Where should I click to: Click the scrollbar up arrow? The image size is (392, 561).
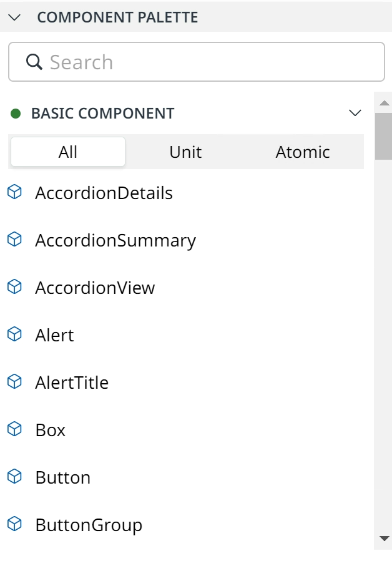pyautogui.click(x=384, y=103)
